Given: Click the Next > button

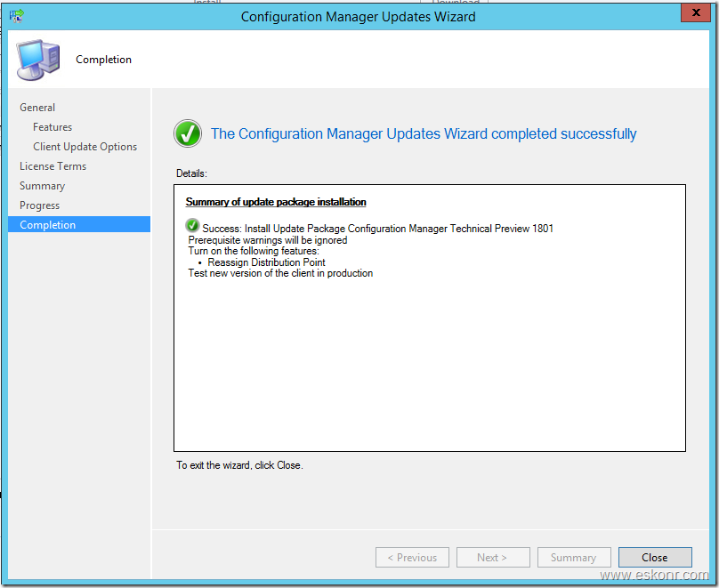Looking at the screenshot, I should (493, 557).
